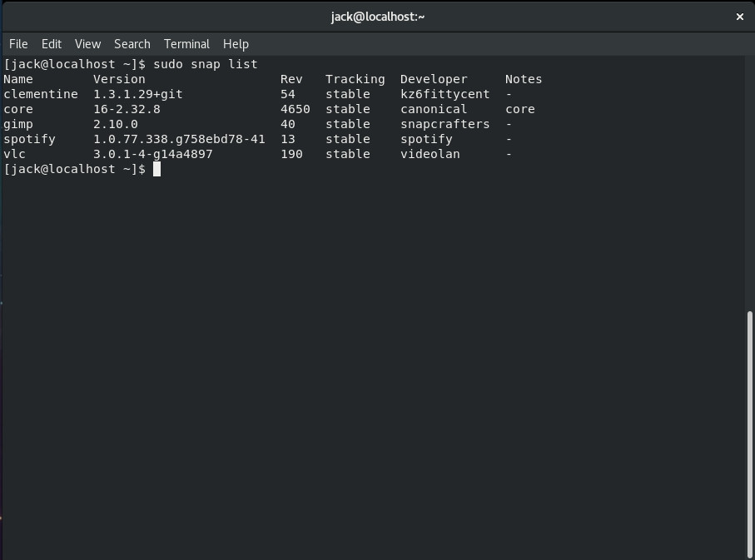Click the clementine package name
The width and height of the screenshot is (755, 560).
coord(41,95)
